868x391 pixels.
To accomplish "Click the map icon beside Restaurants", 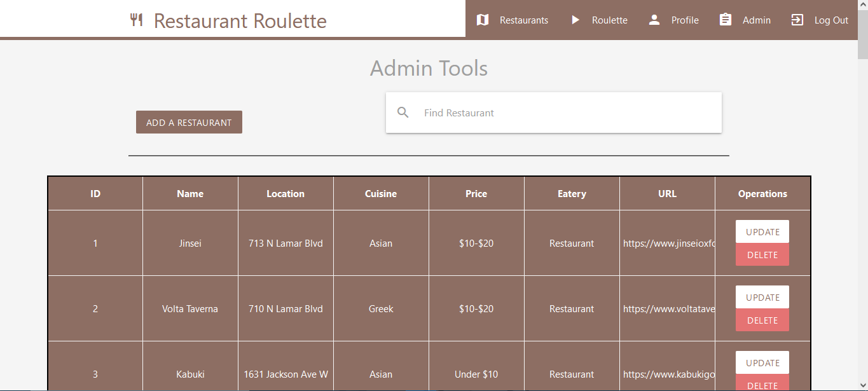I will tap(483, 20).
